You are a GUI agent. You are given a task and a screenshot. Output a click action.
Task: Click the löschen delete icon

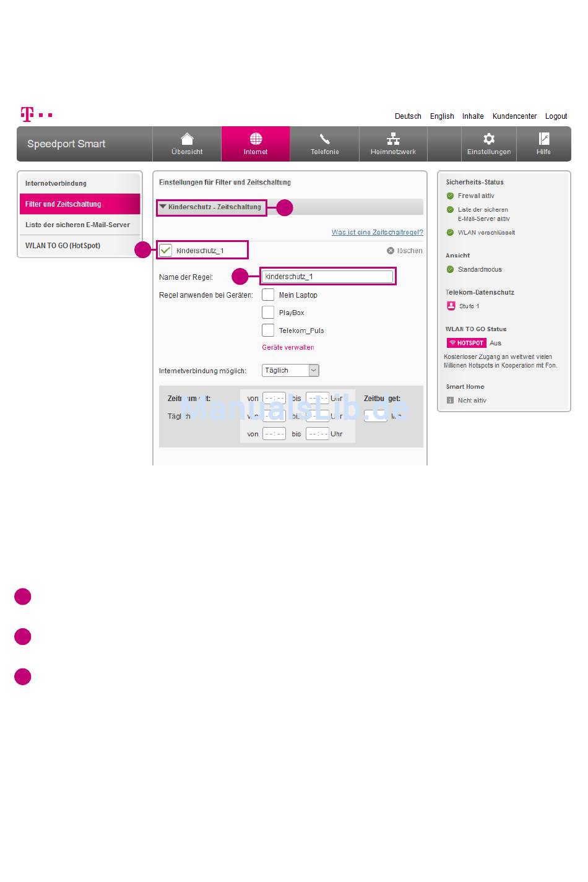(x=391, y=251)
